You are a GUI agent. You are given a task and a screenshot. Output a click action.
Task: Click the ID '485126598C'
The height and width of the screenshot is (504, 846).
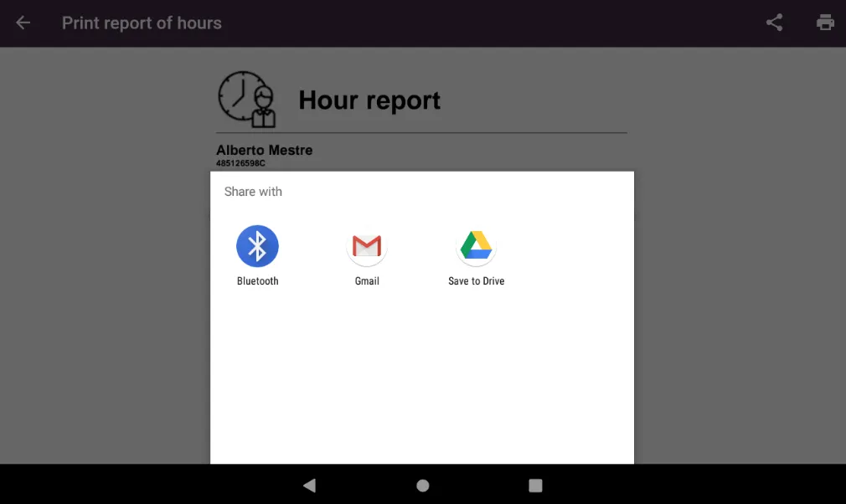(x=240, y=163)
